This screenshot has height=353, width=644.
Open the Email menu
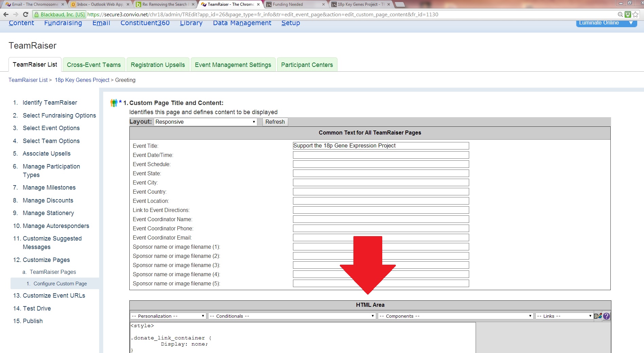pyautogui.click(x=101, y=23)
